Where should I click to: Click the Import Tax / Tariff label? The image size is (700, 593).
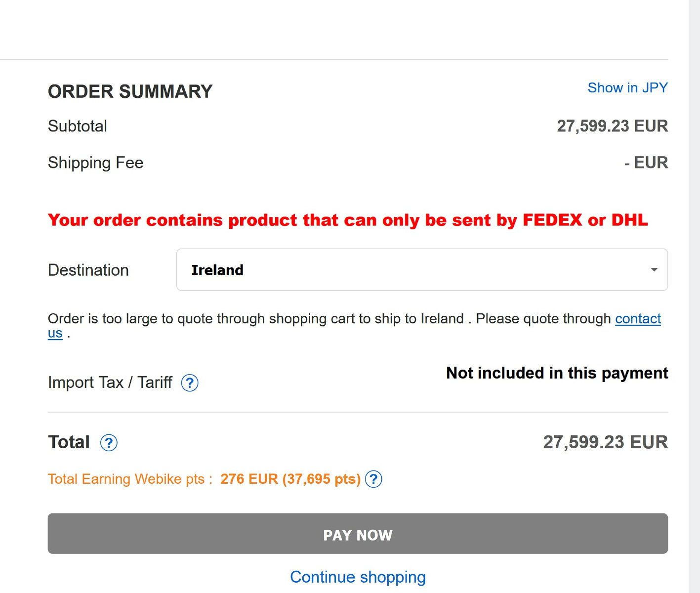pyautogui.click(x=110, y=382)
